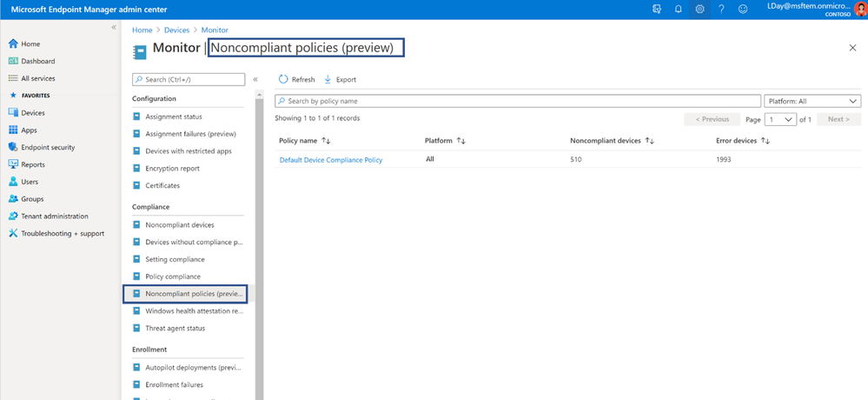This screenshot has height=400, width=868.
Task: Click the Troubleshooting + support wrench icon
Action: pyautogui.click(x=13, y=233)
